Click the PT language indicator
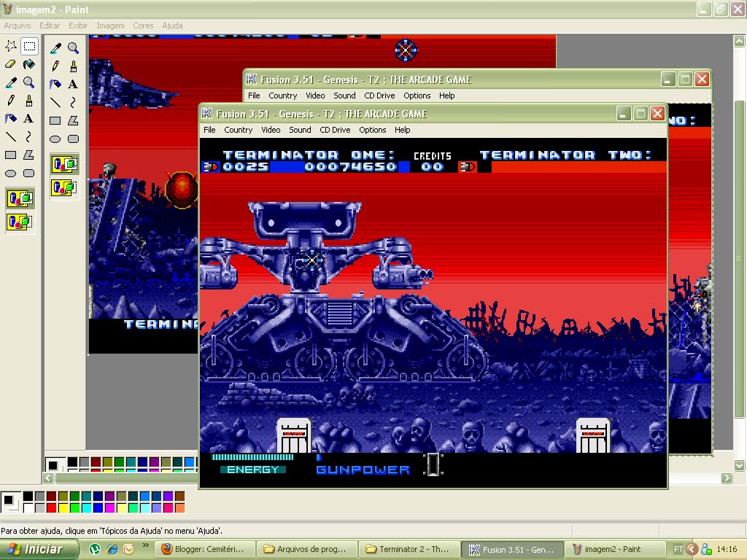The width and height of the screenshot is (747, 560). tap(678, 549)
